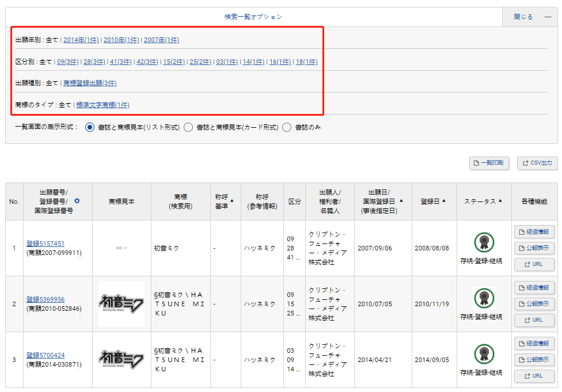Click the status medal icon in row 1

point(484,242)
